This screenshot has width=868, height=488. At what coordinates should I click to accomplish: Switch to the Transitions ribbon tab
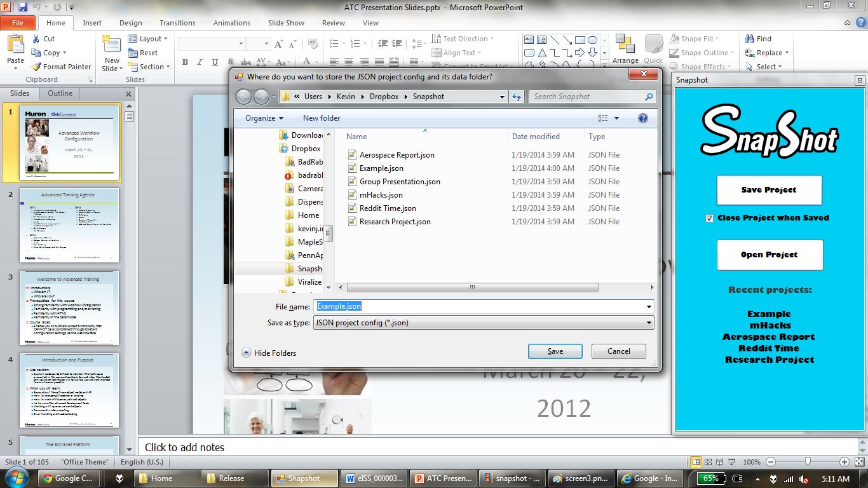click(x=178, y=23)
